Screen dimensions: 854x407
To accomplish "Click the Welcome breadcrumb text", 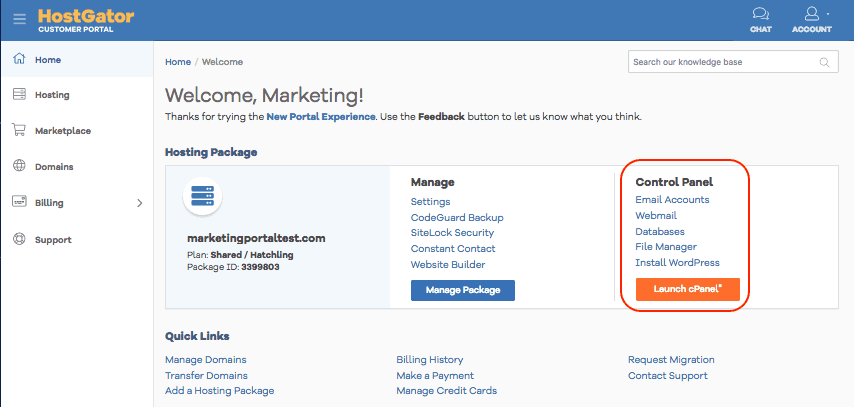I will [x=222, y=62].
